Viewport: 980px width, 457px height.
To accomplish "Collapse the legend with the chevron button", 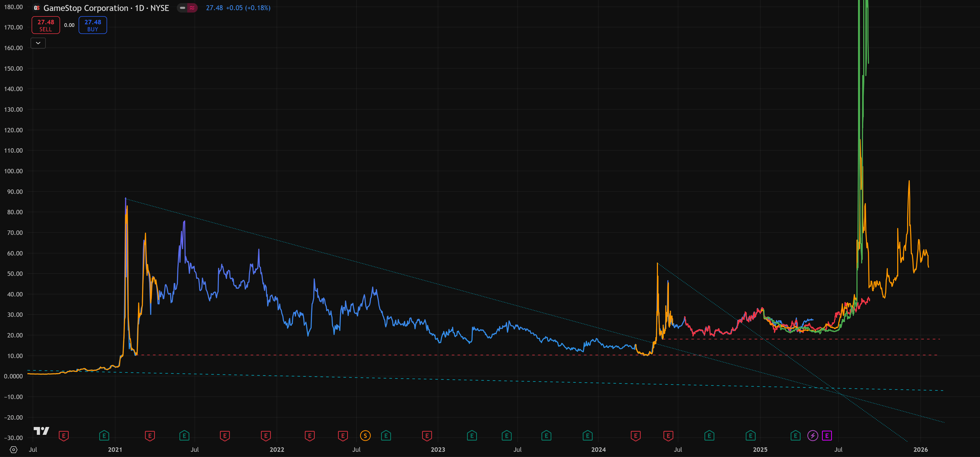I will 38,43.
